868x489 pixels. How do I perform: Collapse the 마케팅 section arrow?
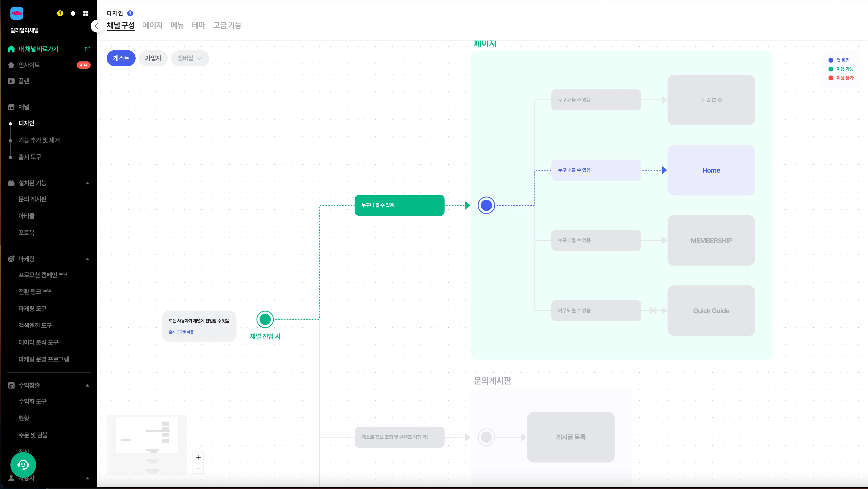tap(87, 259)
